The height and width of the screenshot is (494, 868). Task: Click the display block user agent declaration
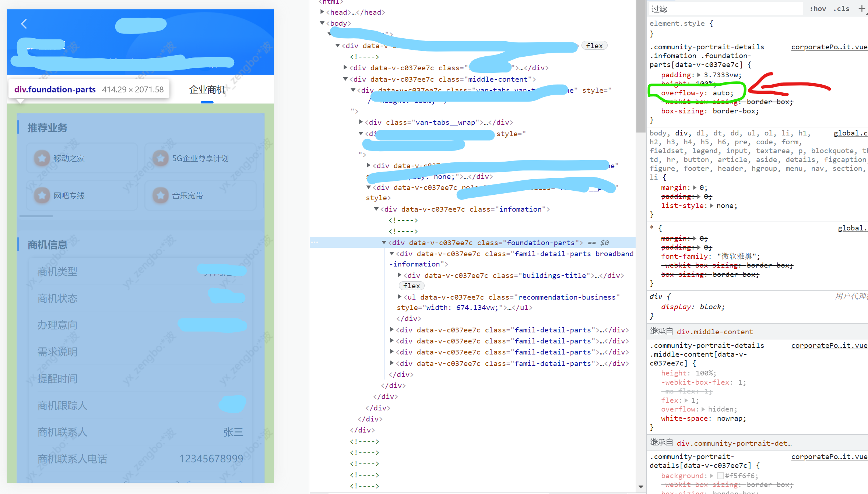(693, 307)
